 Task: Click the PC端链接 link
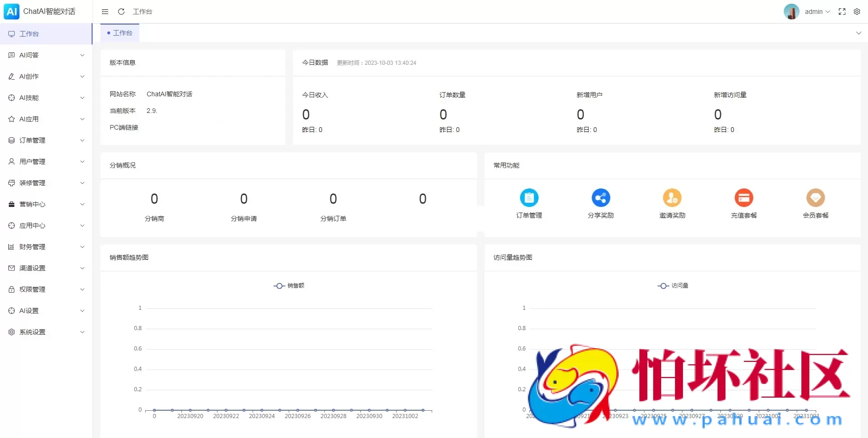coord(124,127)
